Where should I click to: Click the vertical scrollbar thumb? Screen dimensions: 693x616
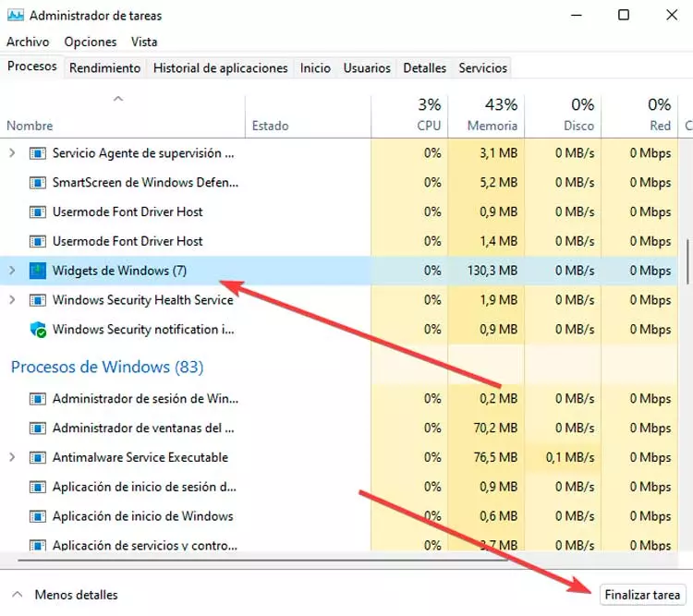click(x=687, y=261)
